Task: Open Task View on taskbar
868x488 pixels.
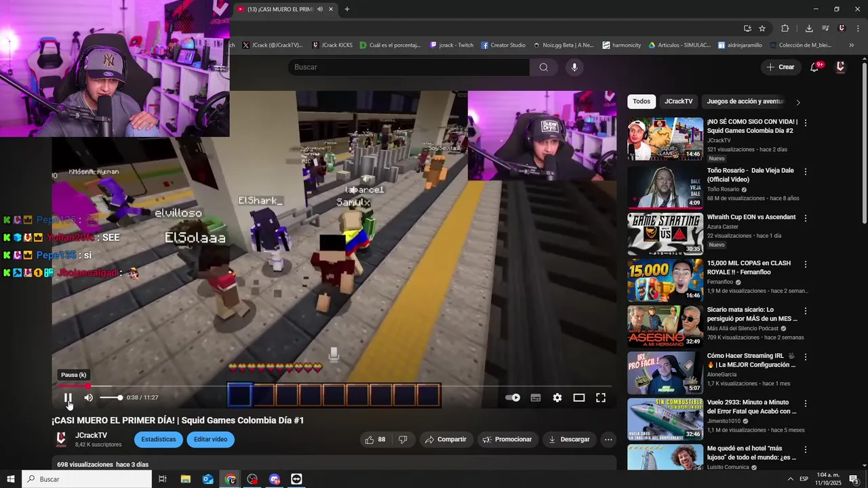Action: [x=163, y=479]
